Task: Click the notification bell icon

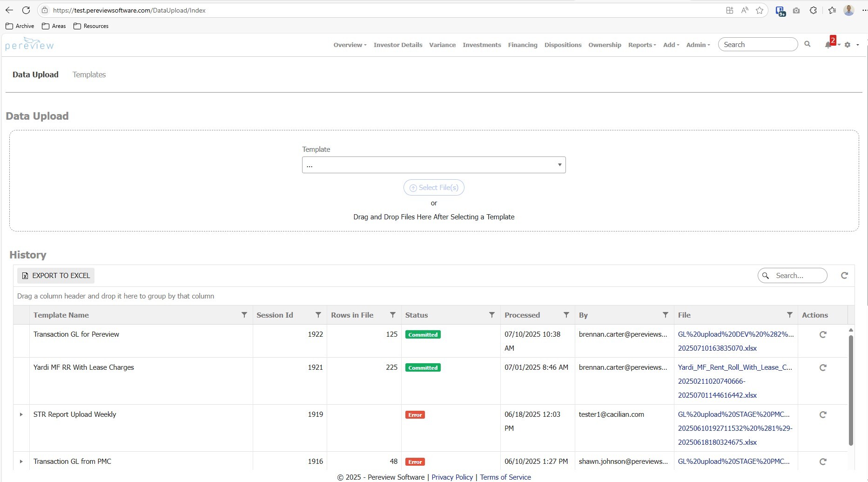Action: (x=828, y=45)
